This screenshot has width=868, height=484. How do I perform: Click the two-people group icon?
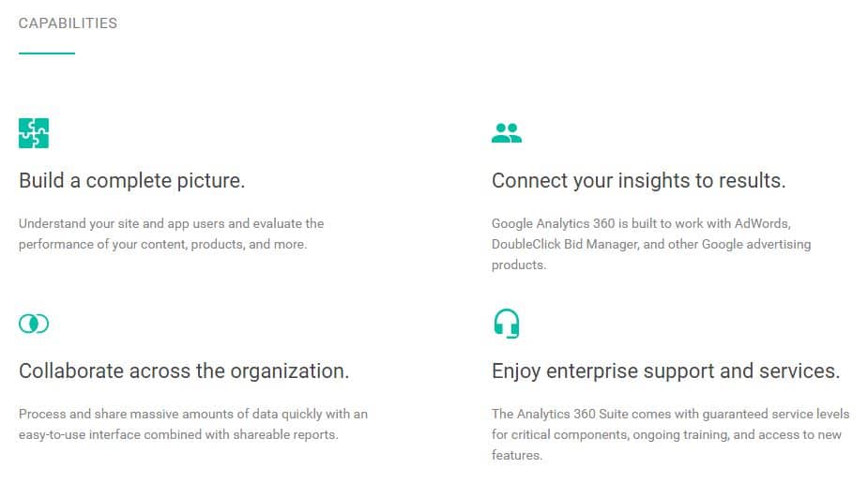coord(507,133)
